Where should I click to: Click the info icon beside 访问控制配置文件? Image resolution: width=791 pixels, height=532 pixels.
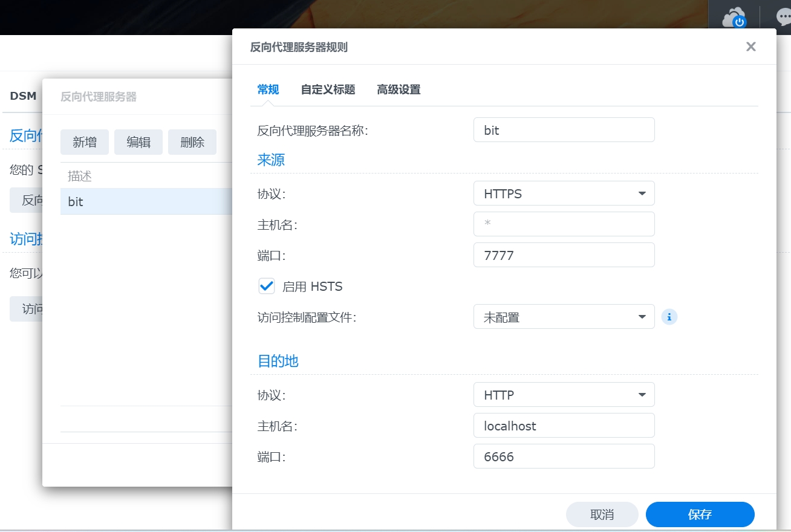tap(669, 316)
